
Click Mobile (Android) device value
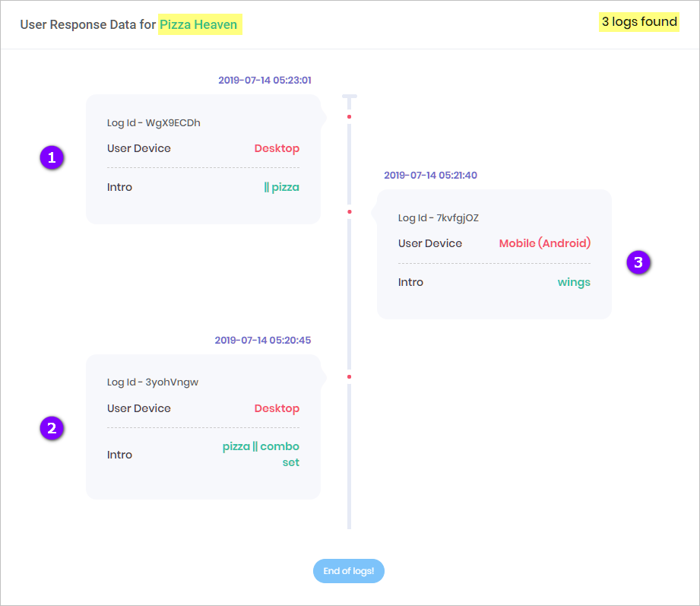click(x=545, y=243)
